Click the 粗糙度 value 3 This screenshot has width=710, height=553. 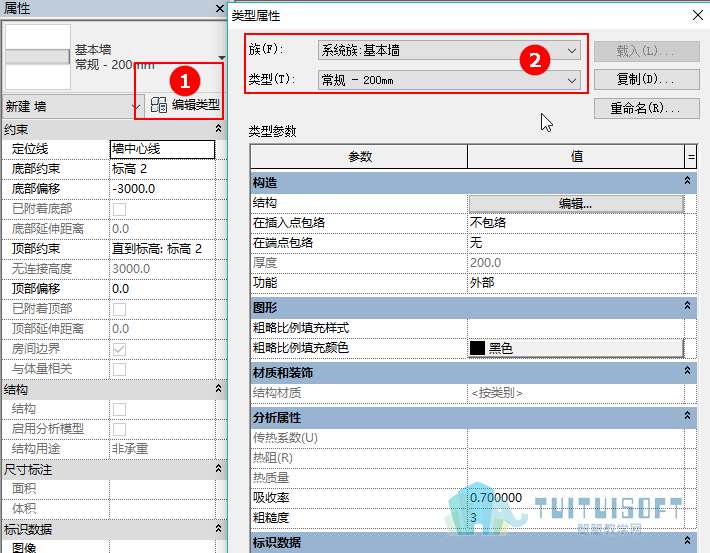click(x=576, y=518)
